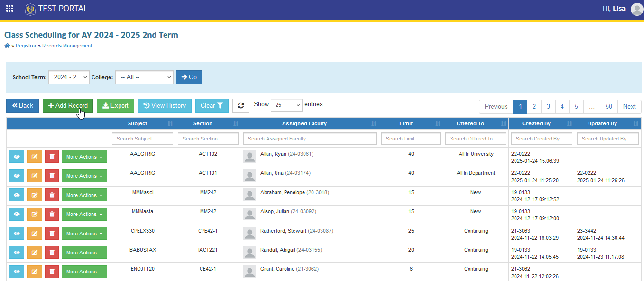
Task: Expand More Actions for MMMasta
Action: (84, 214)
